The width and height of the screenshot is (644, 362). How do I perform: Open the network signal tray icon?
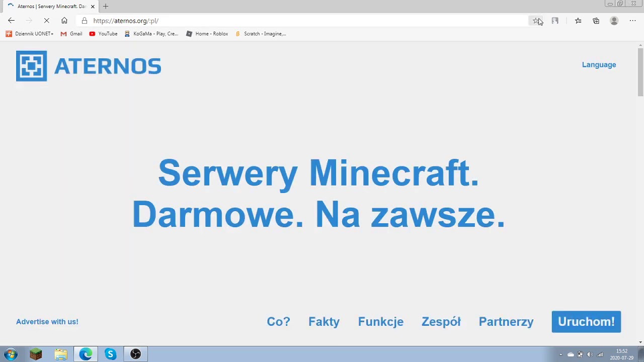coord(600,354)
